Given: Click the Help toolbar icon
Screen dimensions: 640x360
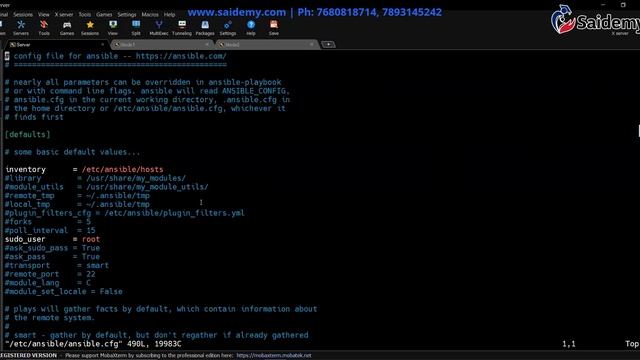Looking at the screenshot, I should pos(251,28).
